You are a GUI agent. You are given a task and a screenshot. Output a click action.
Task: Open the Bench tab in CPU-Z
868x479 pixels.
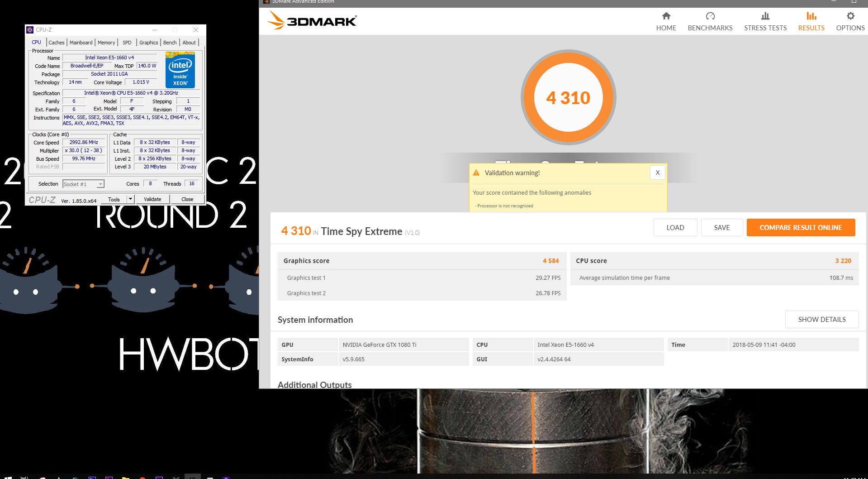tap(170, 43)
